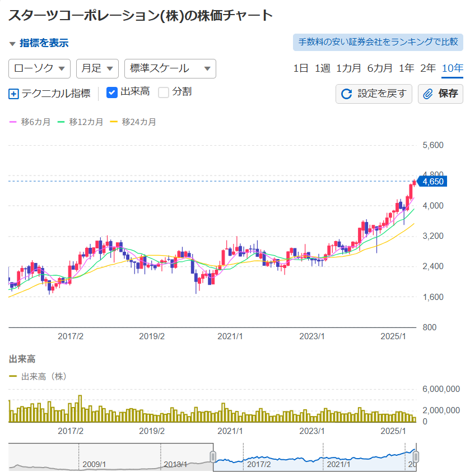Click the plus icon for テクニカル指標
The width and height of the screenshot is (470, 476).
[13, 94]
